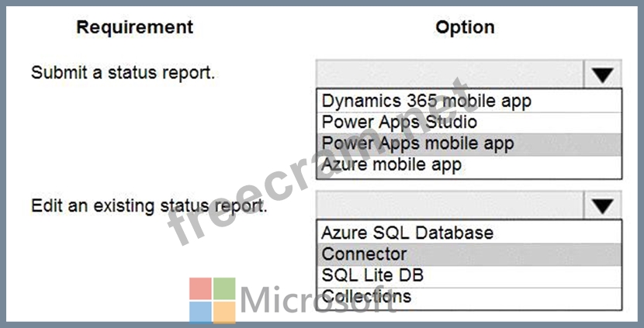This screenshot has height=328, width=644.
Task: Select Azure SQL Database option
Action: [469, 233]
